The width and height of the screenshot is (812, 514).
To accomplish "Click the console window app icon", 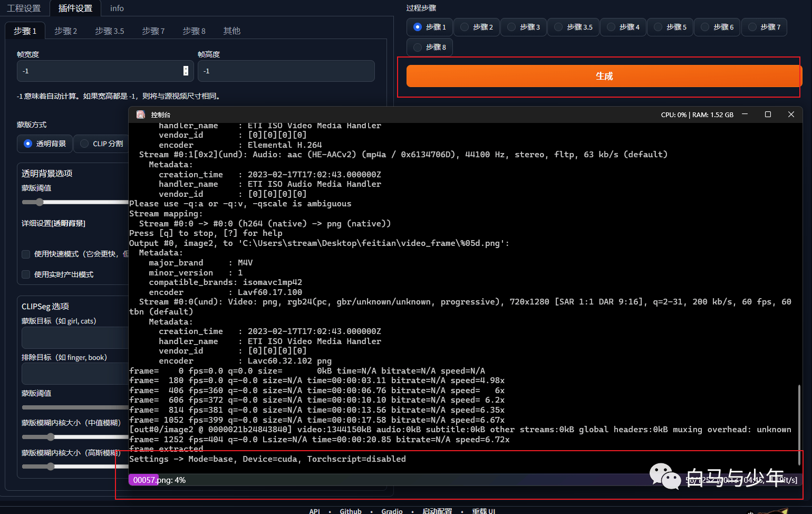I will click(141, 115).
